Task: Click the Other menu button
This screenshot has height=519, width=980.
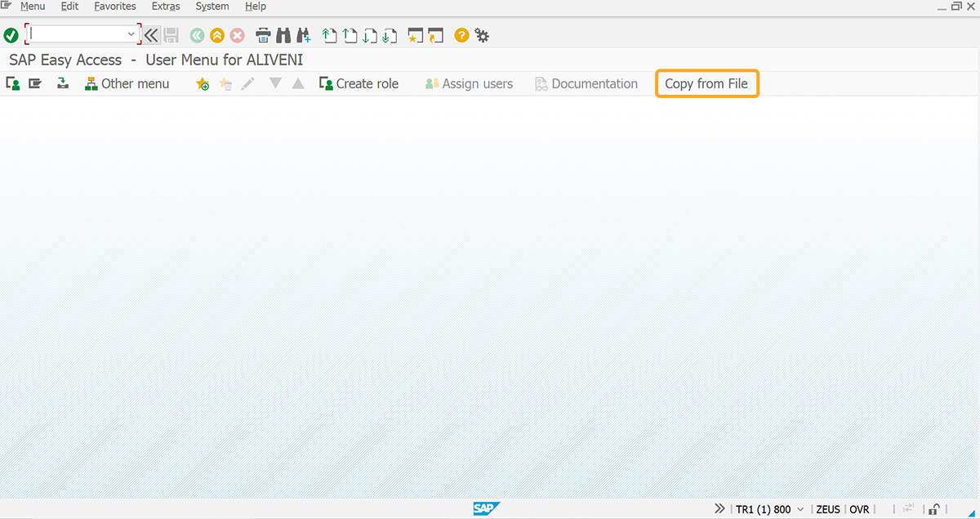Action: pyautogui.click(x=127, y=83)
